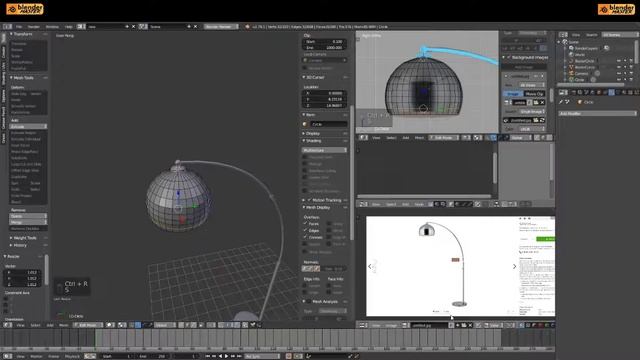Viewport: 640px width, 360px height.
Task: Switch to the Grease Pencil vertical tab
Action: (4, 118)
